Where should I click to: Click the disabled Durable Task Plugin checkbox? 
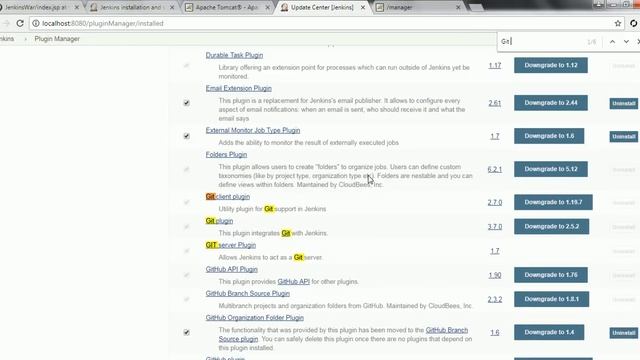click(x=187, y=65)
